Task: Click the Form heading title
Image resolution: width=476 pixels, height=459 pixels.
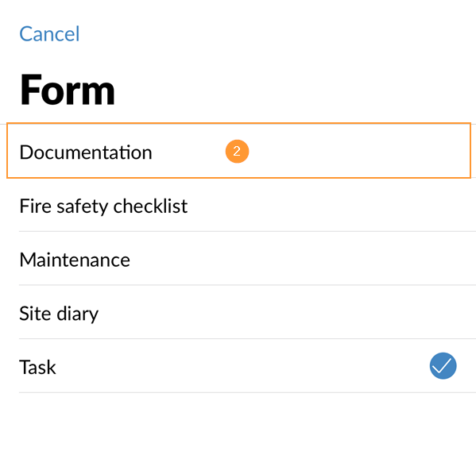Action: tap(67, 90)
